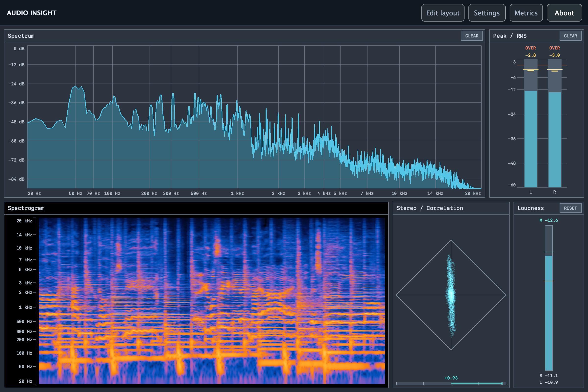Click the spectrum peak near 50 Hz
The height and width of the screenshot is (392, 588).
(x=76, y=86)
